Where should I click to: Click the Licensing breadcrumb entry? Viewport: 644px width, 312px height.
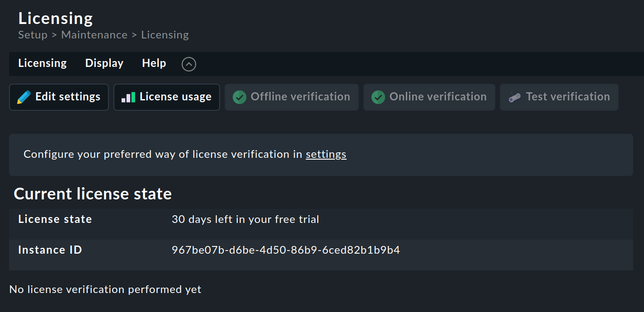point(165,34)
